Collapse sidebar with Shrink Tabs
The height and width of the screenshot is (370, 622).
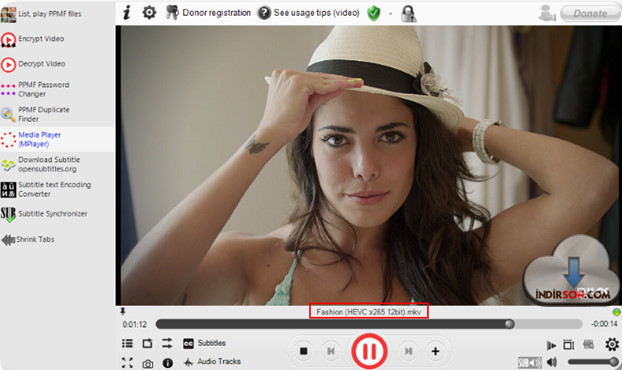28,240
